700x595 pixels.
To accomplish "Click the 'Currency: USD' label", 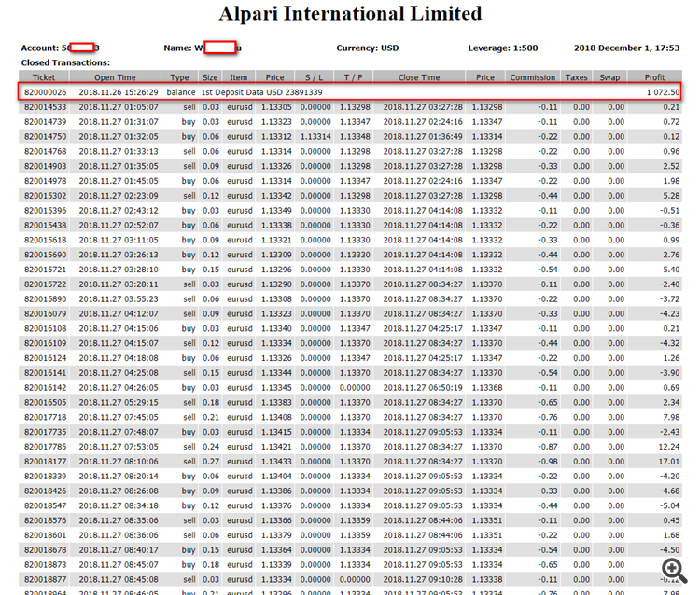I will (368, 48).
